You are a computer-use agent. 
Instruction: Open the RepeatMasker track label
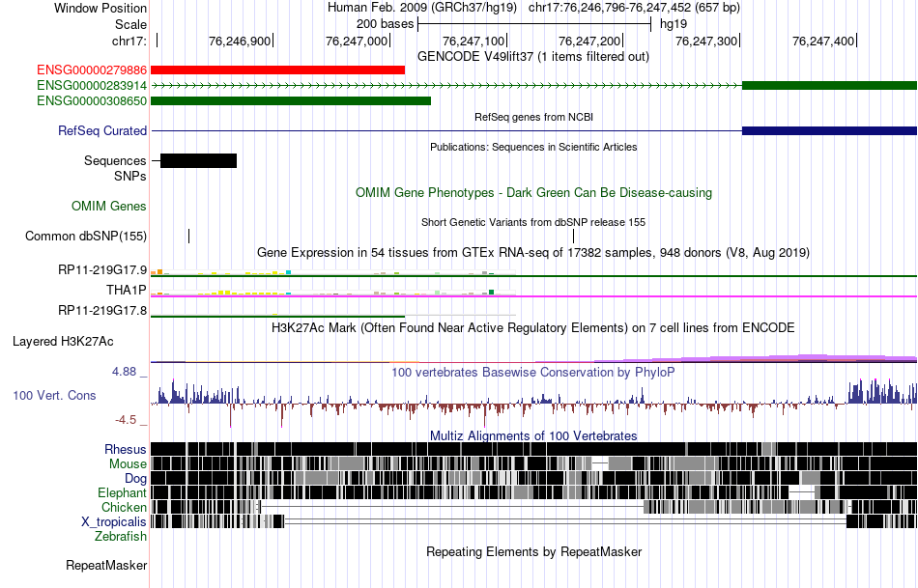(106, 565)
